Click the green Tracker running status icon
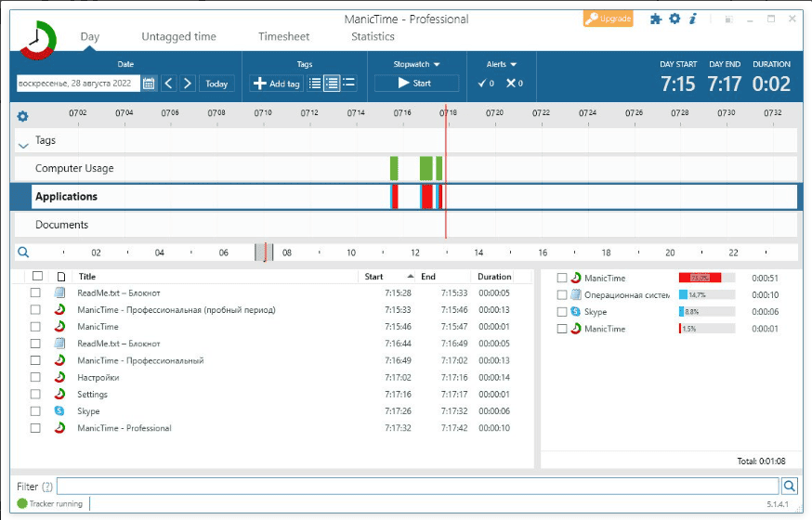 click(x=21, y=503)
